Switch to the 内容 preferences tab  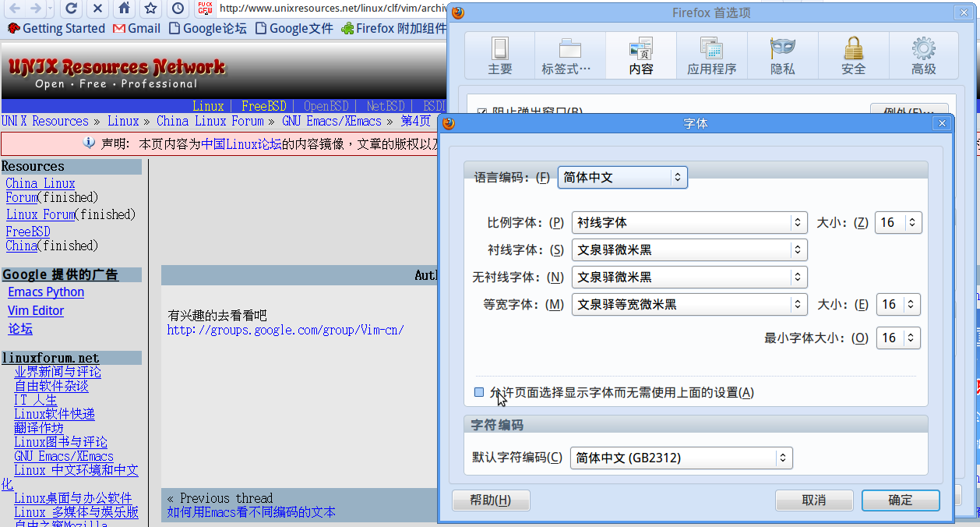coord(641,56)
